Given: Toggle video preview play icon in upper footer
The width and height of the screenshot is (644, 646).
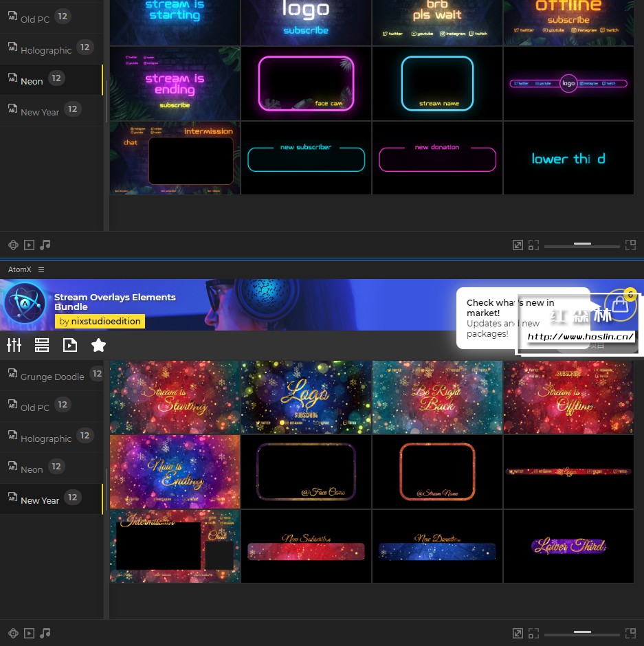Looking at the screenshot, I should pyautogui.click(x=30, y=245).
